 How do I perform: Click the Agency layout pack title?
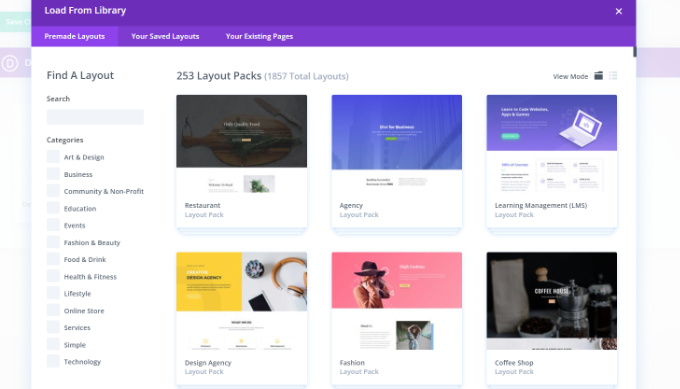pos(351,205)
